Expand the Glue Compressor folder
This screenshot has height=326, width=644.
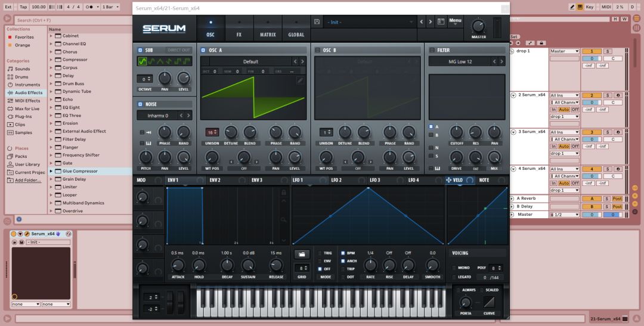pos(52,171)
